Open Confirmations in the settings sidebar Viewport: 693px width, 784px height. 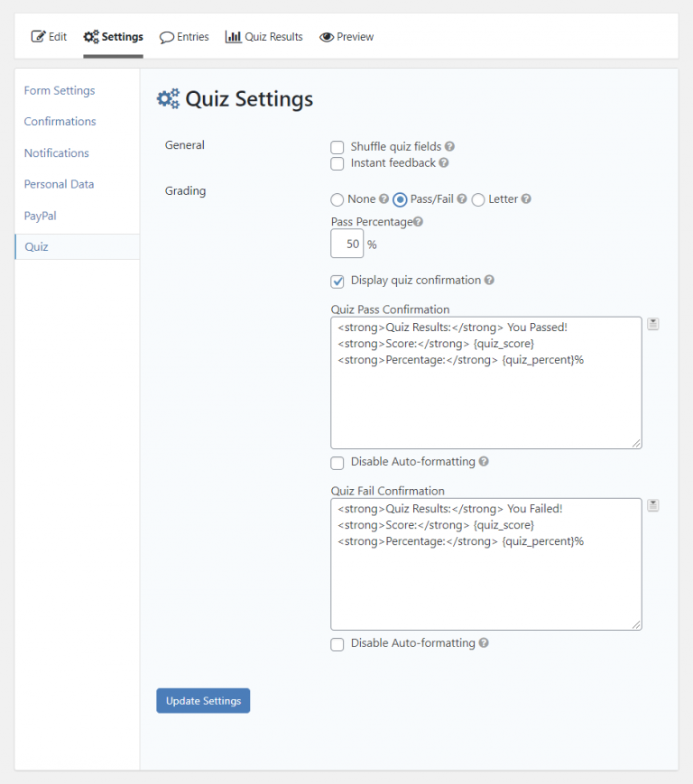[x=60, y=121]
